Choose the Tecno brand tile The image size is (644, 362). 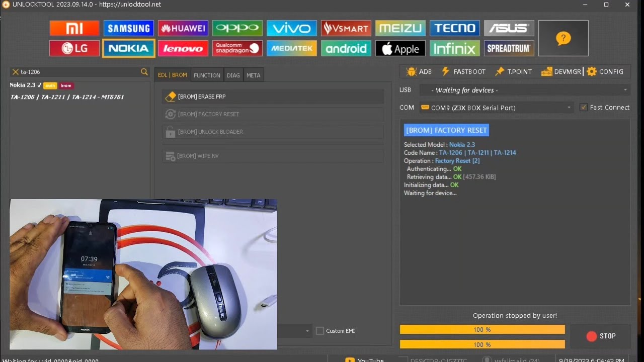tap(455, 28)
